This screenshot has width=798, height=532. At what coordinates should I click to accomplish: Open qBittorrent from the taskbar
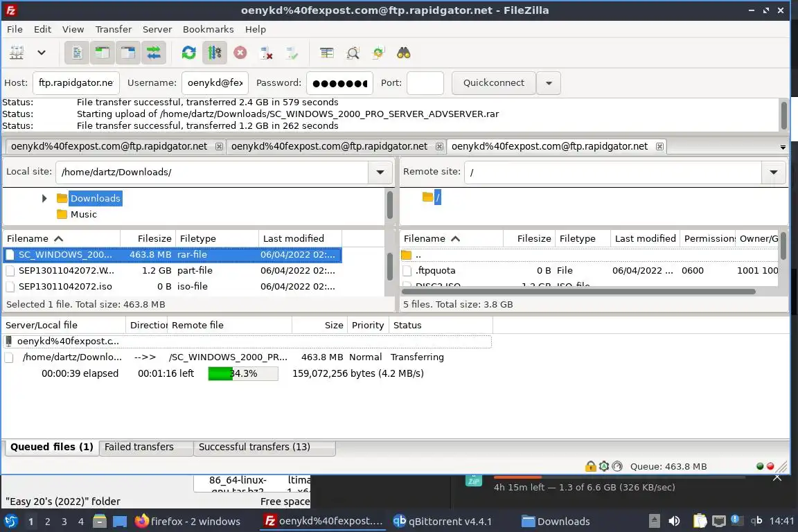[443, 522]
